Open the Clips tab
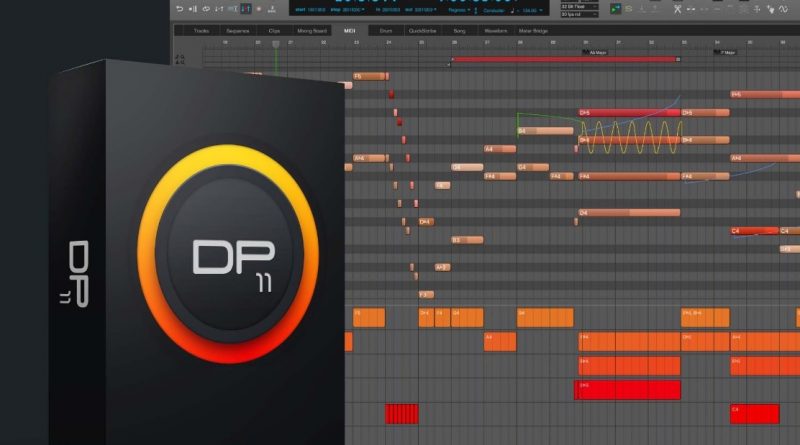 pyautogui.click(x=274, y=31)
